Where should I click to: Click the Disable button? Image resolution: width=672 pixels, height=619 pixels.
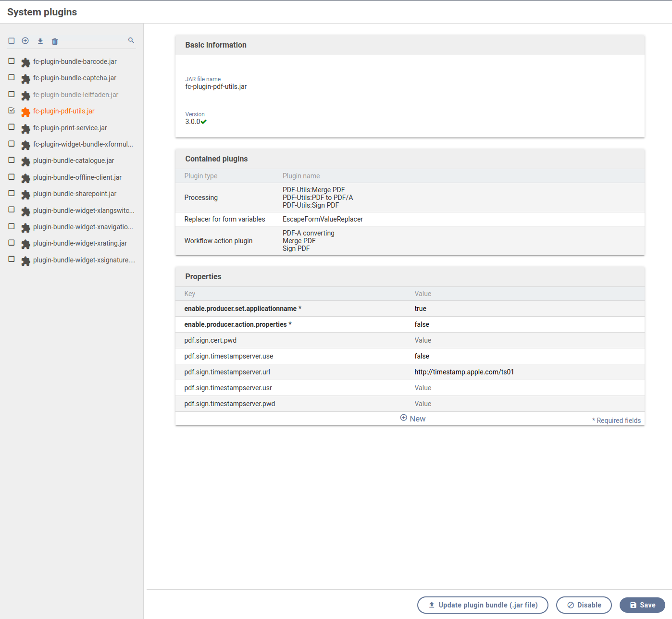[x=584, y=605]
